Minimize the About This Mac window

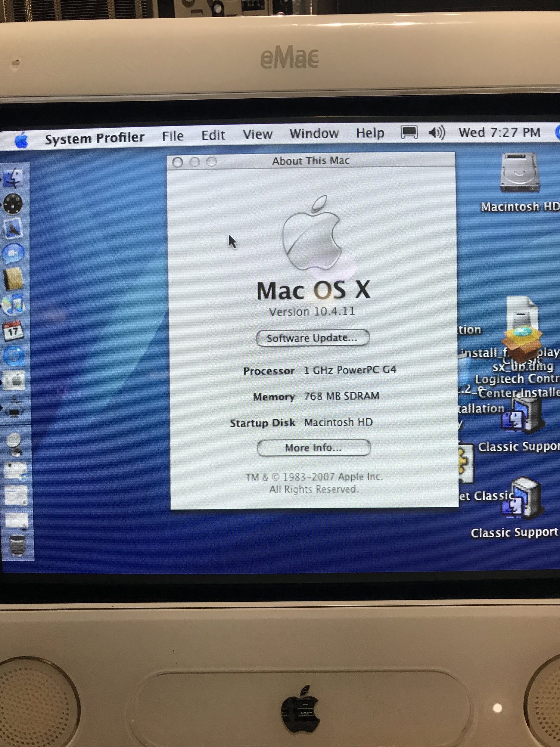195,162
